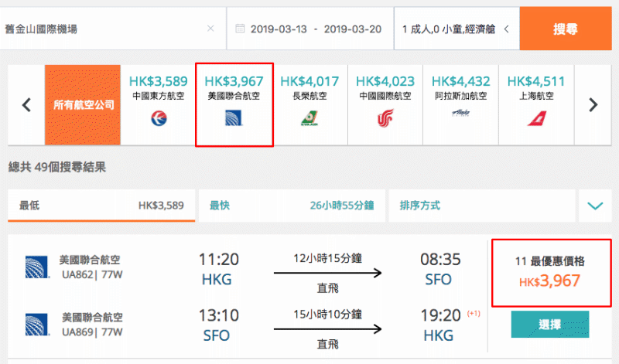
Task: Filter by 中國東方航空 HK$3,589
Action: 159,105
